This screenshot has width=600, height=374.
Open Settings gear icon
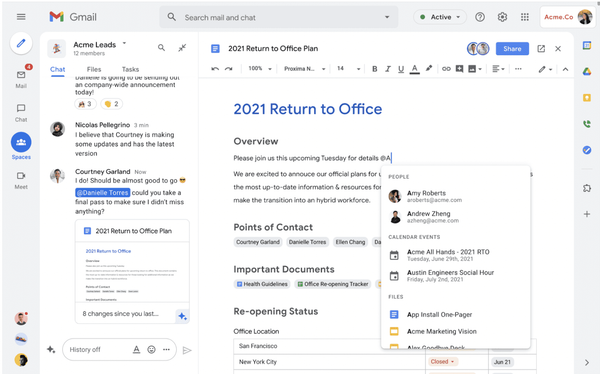502,17
